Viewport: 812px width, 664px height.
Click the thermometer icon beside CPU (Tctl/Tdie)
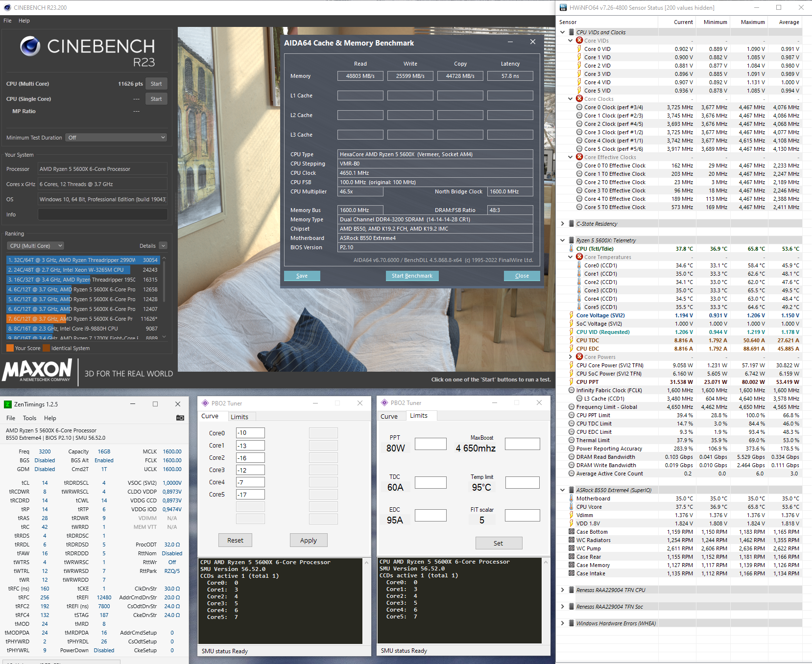(572, 249)
